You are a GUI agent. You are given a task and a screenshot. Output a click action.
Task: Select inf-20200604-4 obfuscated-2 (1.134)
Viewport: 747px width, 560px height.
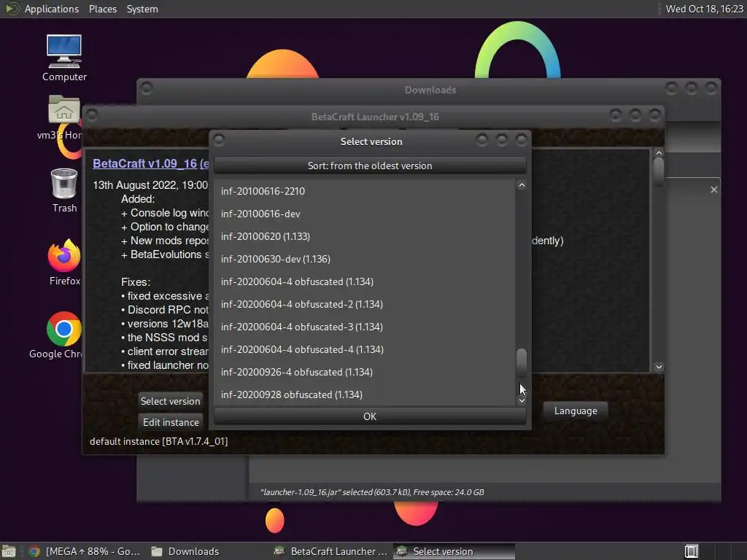(365, 304)
